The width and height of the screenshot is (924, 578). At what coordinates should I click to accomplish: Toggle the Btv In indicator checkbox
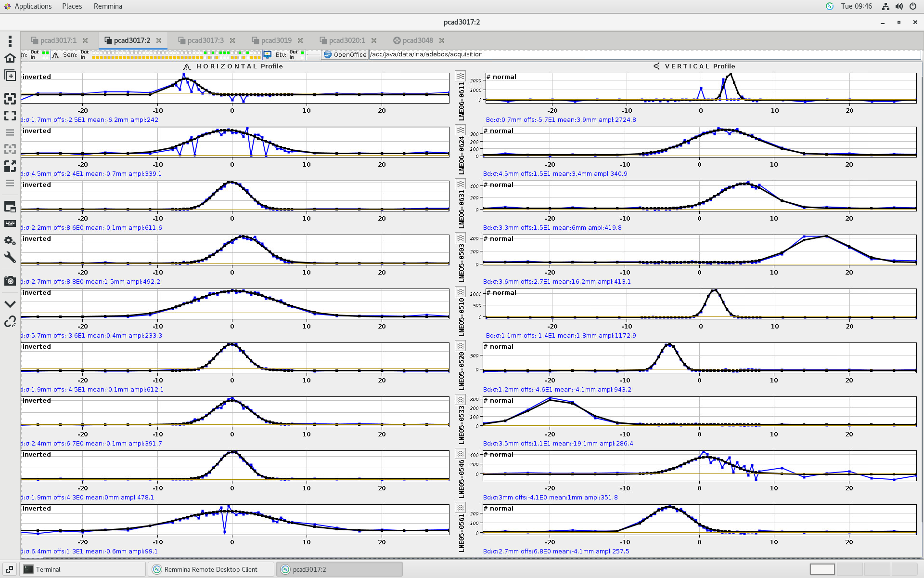click(x=302, y=57)
